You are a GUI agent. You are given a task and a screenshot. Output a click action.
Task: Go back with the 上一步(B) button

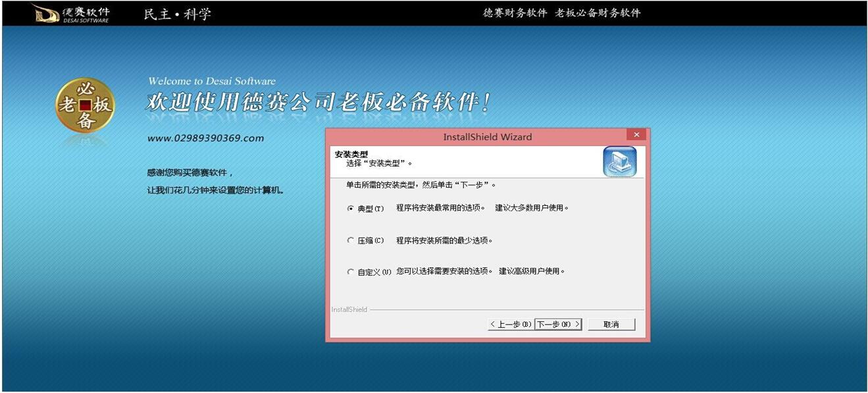511,325
